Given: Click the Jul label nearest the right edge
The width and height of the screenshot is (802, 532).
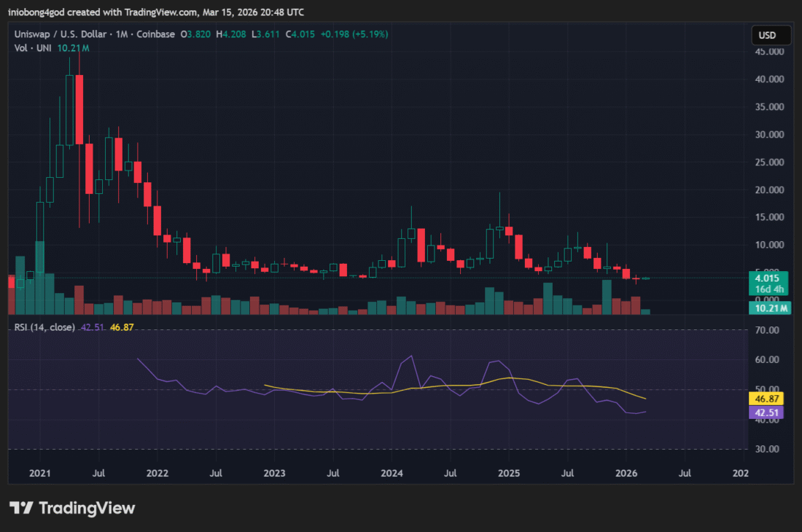Looking at the screenshot, I should 685,473.
